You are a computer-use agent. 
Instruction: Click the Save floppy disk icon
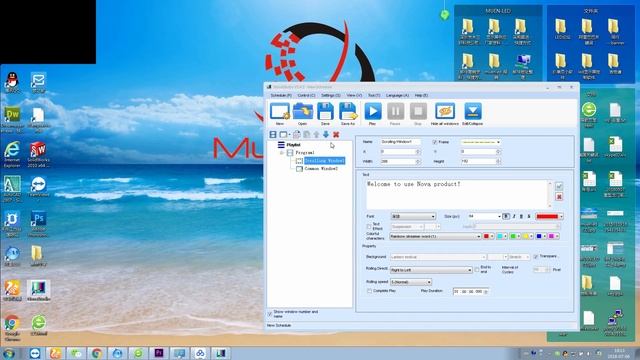pyautogui.click(x=325, y=111)
